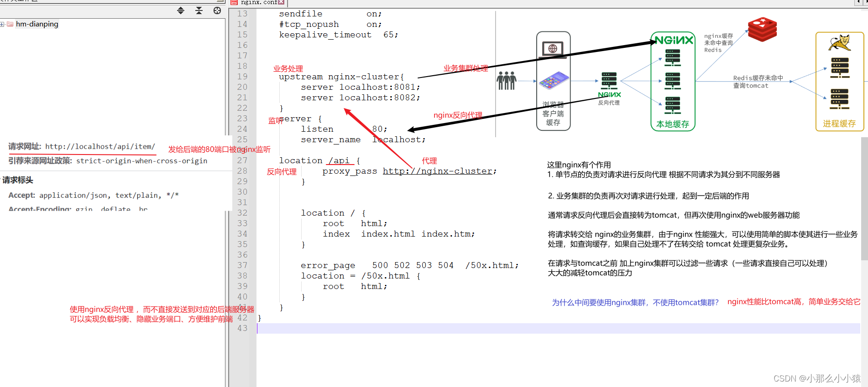This screenshot has height=387, width=868.
Task: Click the 'error_page 500 502 503 504' line
Action: [410, 265]
